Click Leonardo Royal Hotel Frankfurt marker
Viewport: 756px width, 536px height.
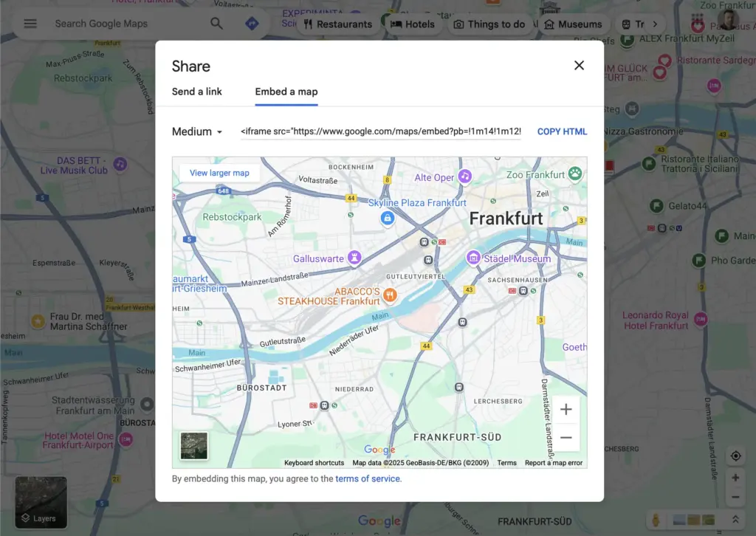point(701,319)
